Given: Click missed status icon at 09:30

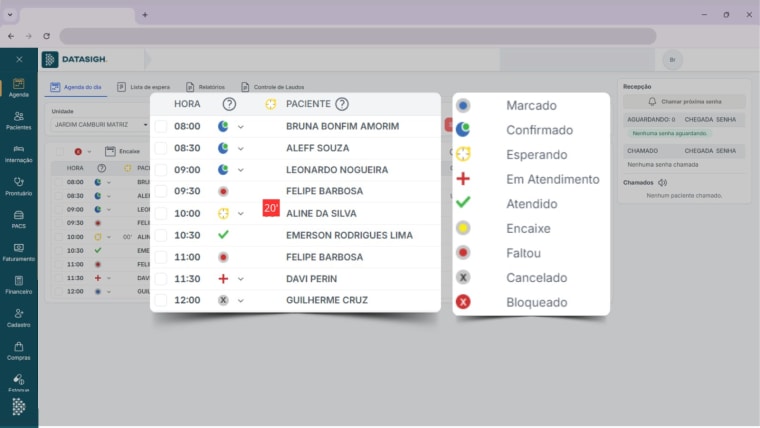Looking at the screenshot, I should 223,191.
